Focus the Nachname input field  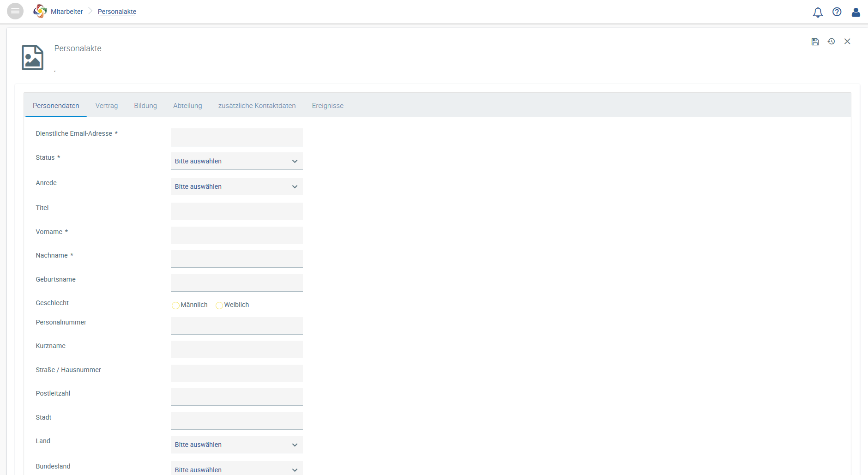(x=237, y=259)
